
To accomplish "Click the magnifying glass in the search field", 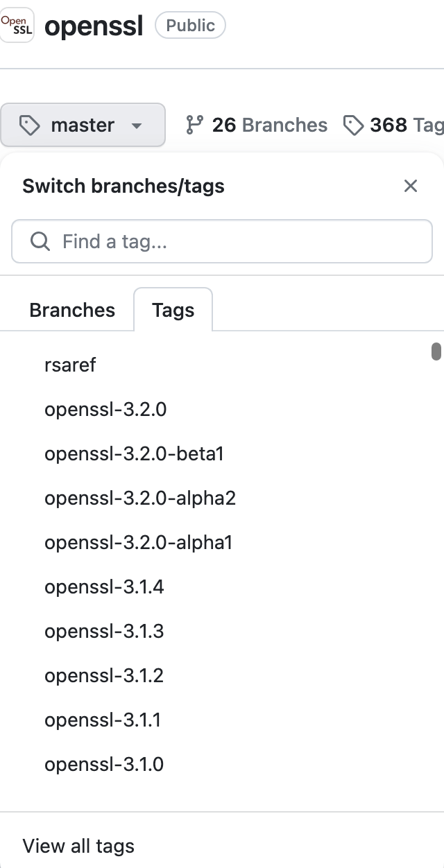I will [40, 241].
